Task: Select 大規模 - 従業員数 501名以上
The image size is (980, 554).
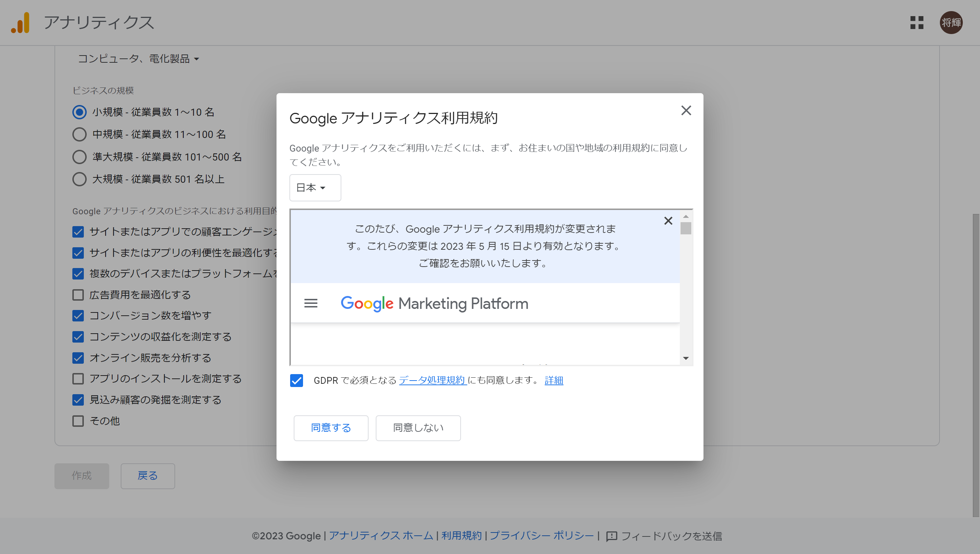Action: tap(79, 179)
